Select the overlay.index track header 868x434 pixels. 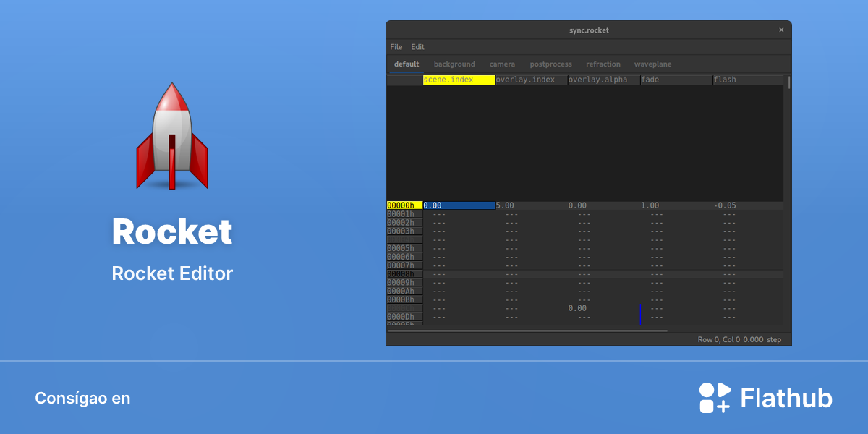pyautogui.click(x=532, y=80)
